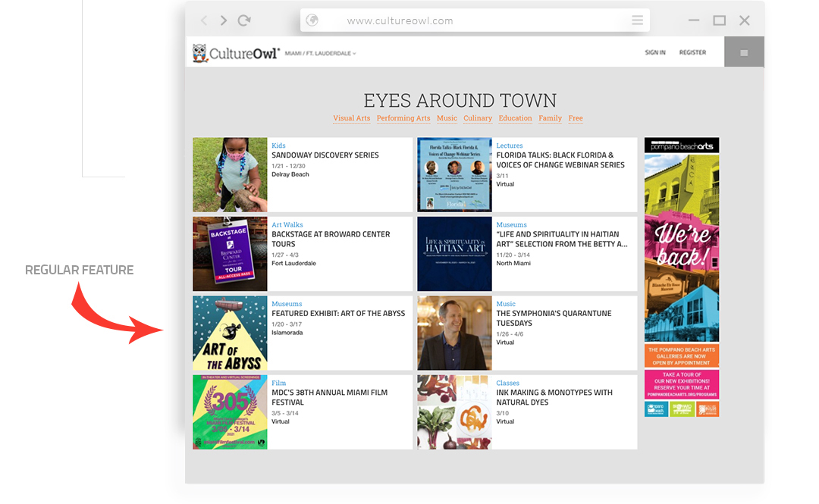This screenshot has height=504, width=819.
Task: Select the Music category filter
Action: tap(447, 118)
